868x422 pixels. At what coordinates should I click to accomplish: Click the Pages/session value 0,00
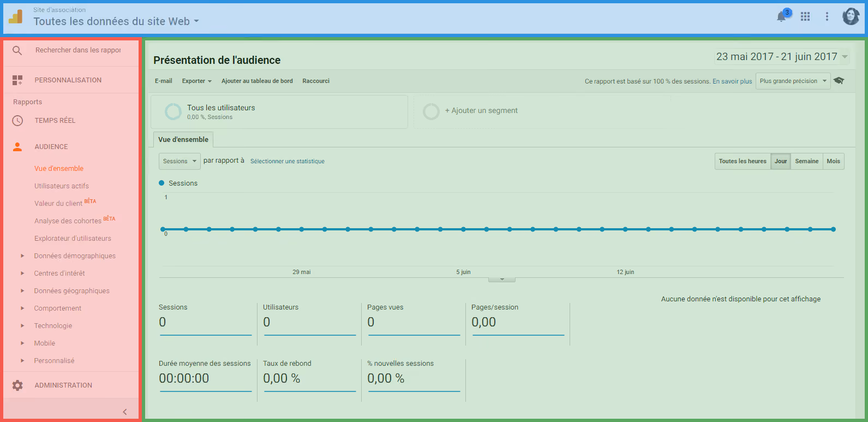coord(484,322)
